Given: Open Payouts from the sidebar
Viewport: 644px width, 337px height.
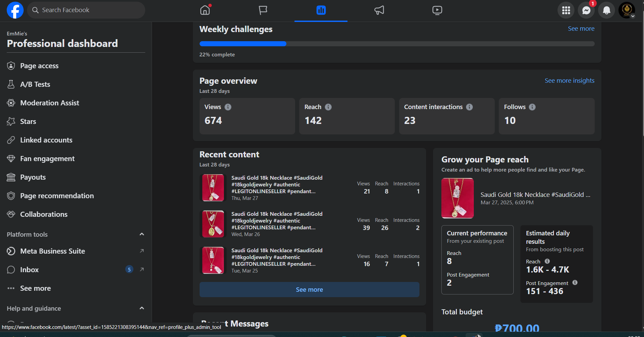Looking at the screenshot, I should [x=33, y=177].
